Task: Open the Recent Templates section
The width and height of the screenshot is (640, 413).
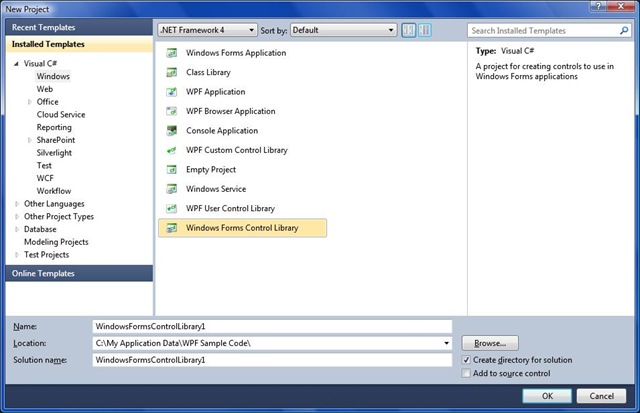Action: point(79,27)
